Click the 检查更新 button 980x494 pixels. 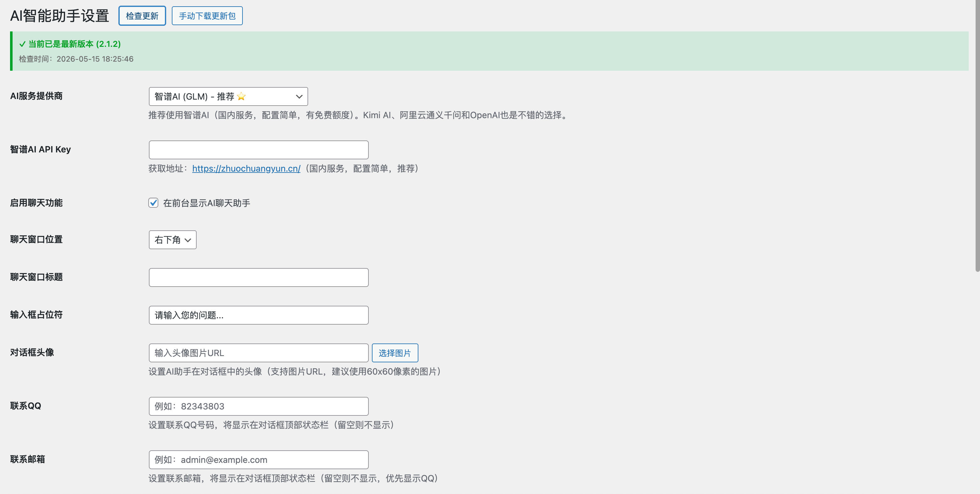142,16
